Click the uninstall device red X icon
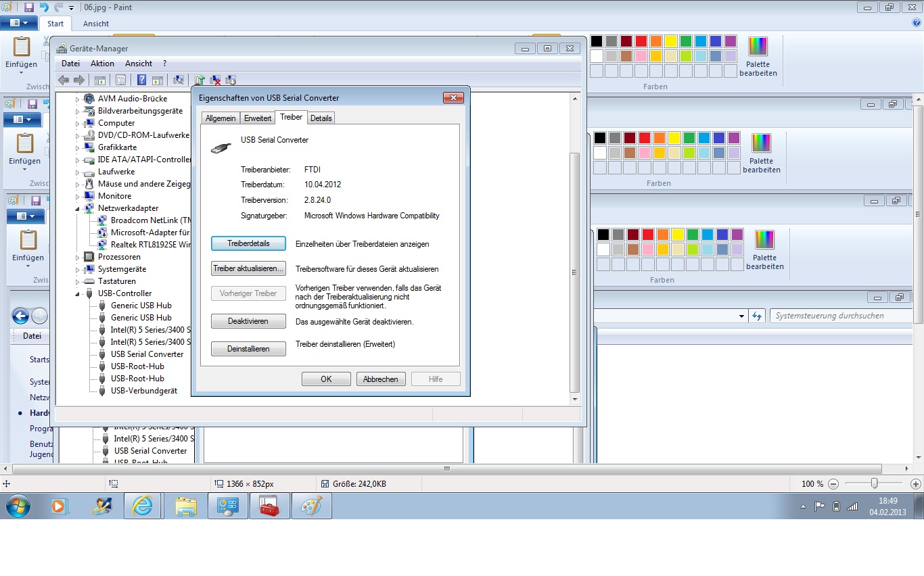Image resolution: width=924 pixels, height=576 pixels. coord(215,80)
